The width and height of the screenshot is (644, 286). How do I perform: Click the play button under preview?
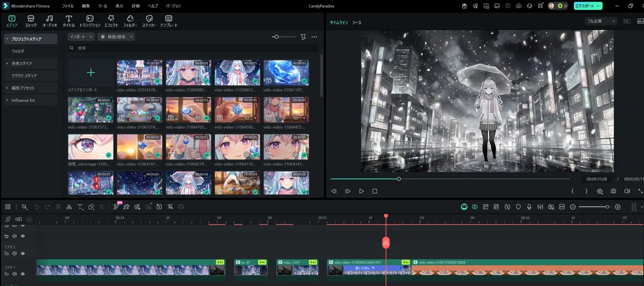(x=361, y=191)
